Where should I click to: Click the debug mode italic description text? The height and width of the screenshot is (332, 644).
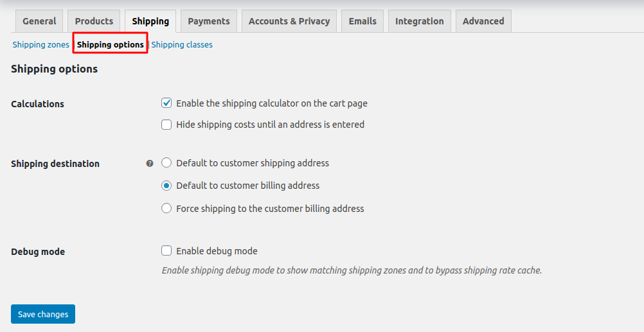coord(352,270)
